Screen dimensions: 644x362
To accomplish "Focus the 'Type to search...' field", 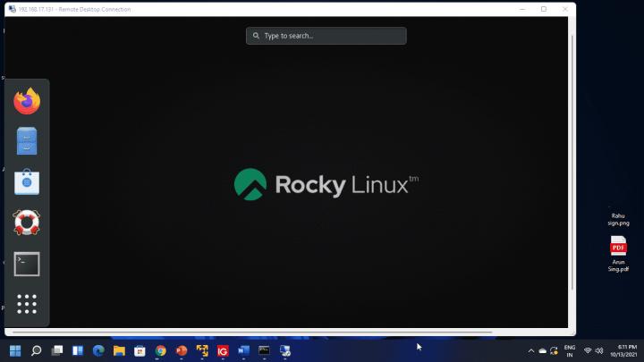I will coord(326,36).
